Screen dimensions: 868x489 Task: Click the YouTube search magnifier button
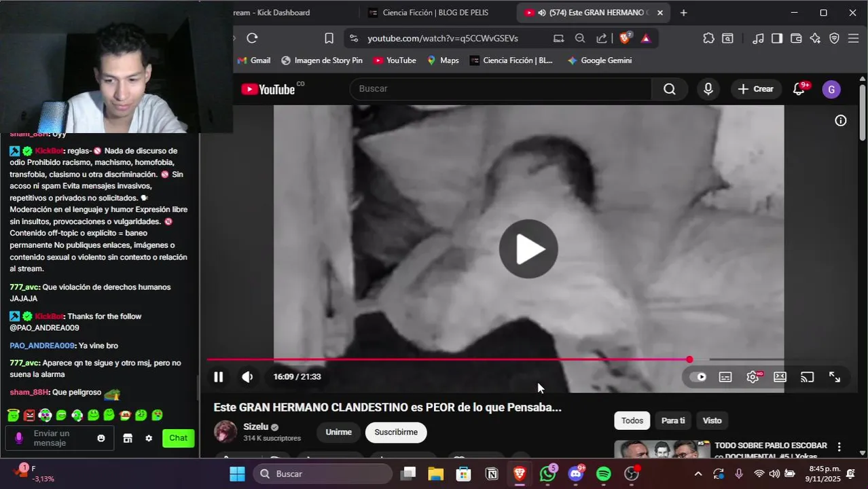point(670,89)
